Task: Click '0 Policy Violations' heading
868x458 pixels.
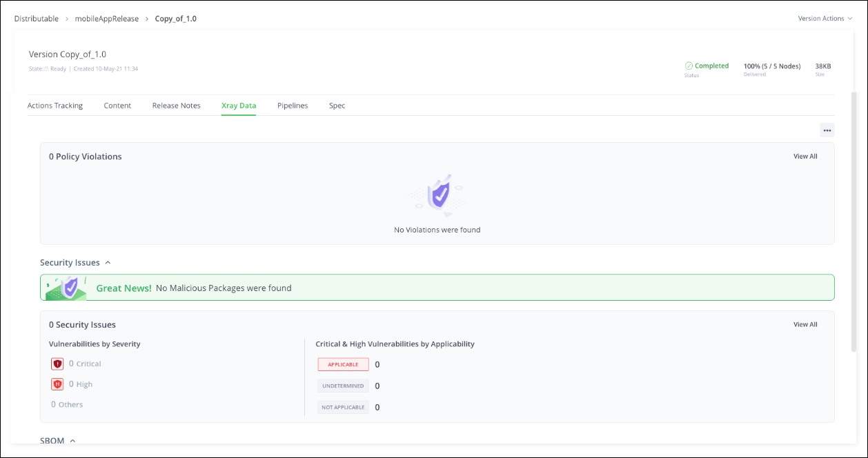Action: [86, 157]
